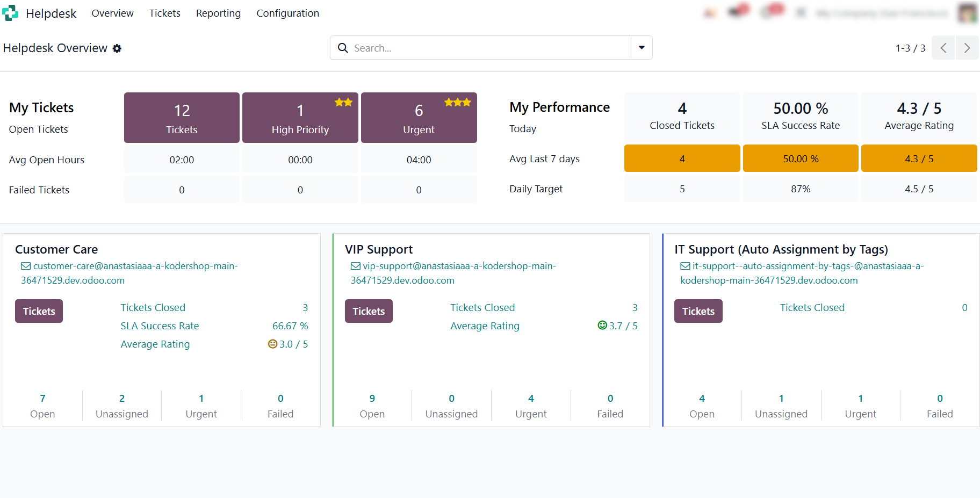This screenshot has width=980, height=498.
Task: Select the purple Urgent tickets tile
Action: pyautogui.click(x=419, y=118)
